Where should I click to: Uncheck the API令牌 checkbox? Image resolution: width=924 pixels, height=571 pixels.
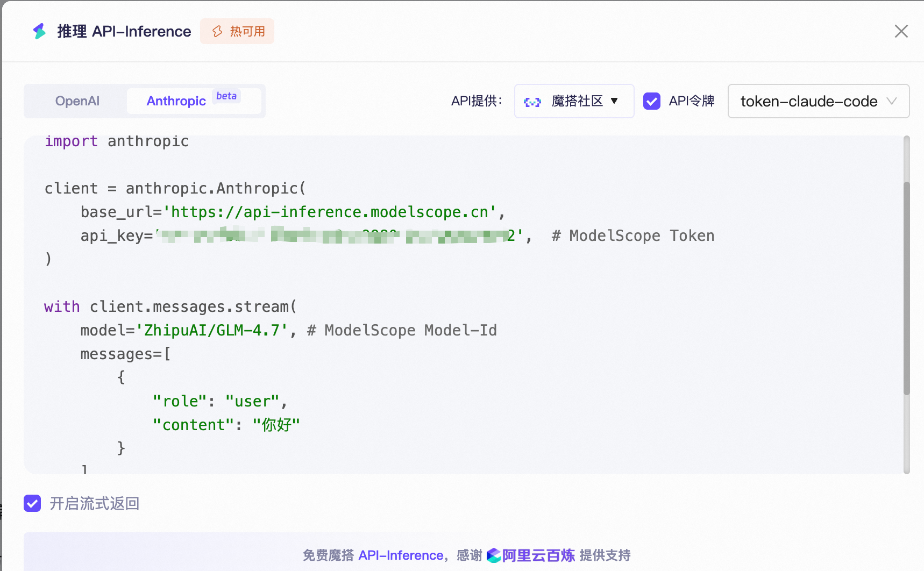(x=652, y=101)
